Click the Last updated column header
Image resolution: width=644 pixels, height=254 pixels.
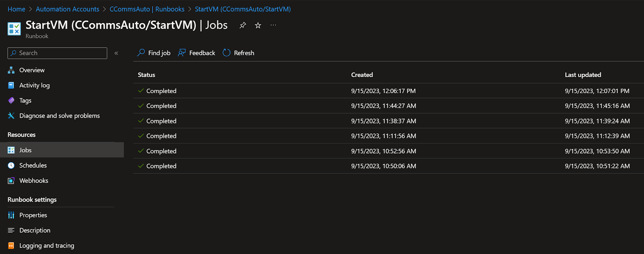[x=583, y=75]
